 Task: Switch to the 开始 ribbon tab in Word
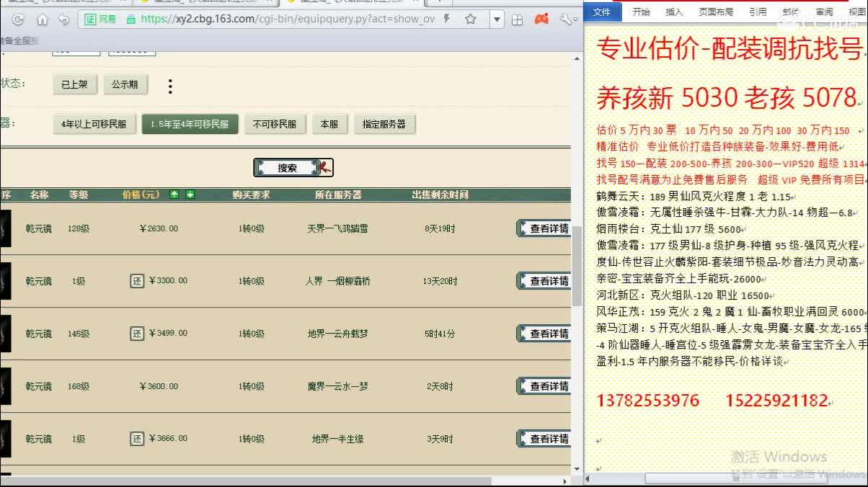641,12
